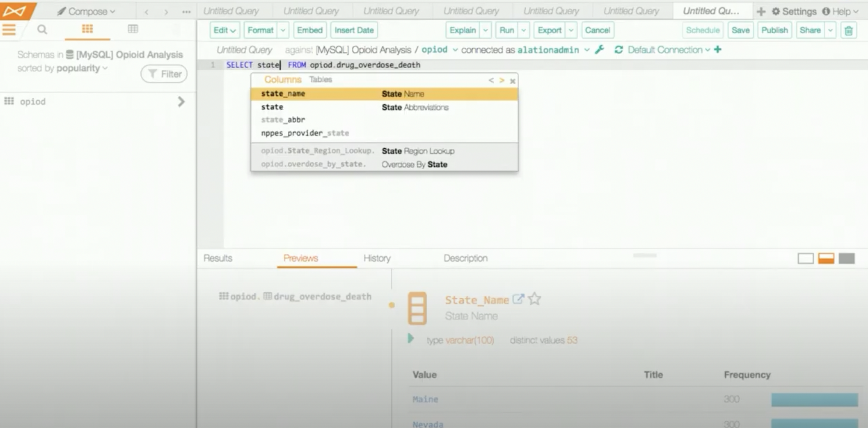Select the split layout icon

(826, 258)
